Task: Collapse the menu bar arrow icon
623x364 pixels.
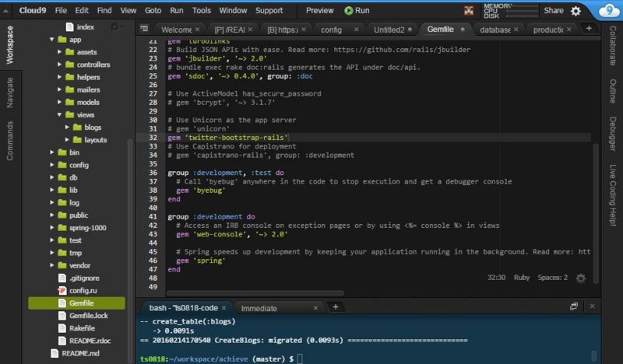Action: click(5, 11)
